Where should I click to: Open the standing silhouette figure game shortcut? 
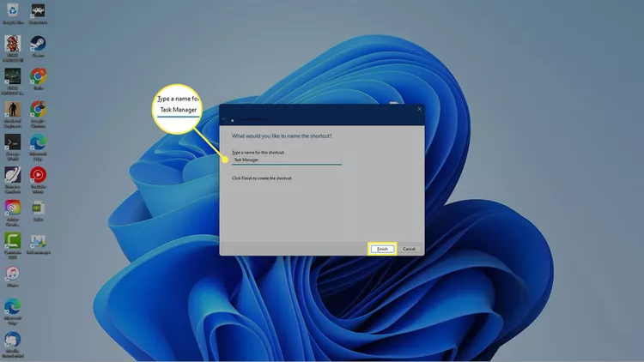click(x=13, y=114)
